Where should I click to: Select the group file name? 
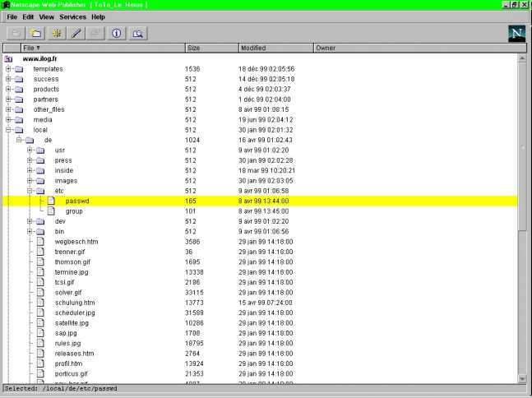pyautogui.click(x=74, y=211)
